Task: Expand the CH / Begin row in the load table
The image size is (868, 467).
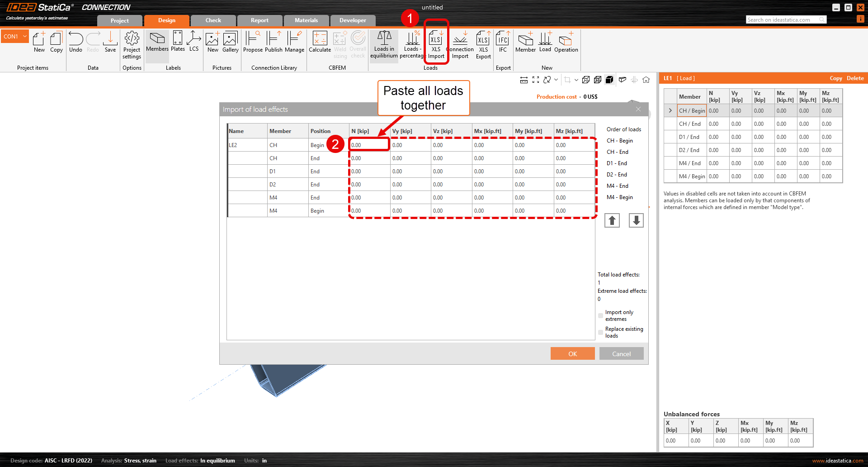Action: tap(670, 110)
